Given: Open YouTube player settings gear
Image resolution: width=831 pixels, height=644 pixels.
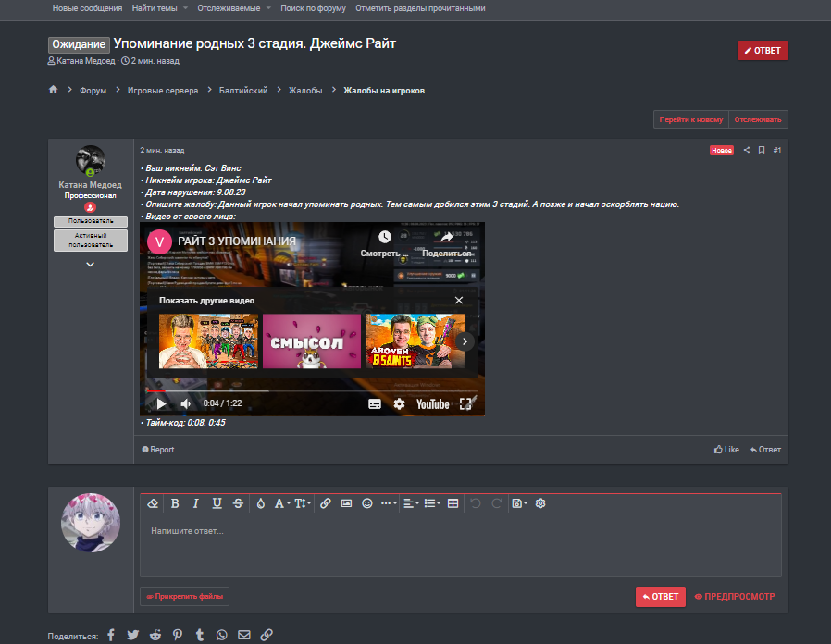Looking at the screenshot, I should click(399, 403).
